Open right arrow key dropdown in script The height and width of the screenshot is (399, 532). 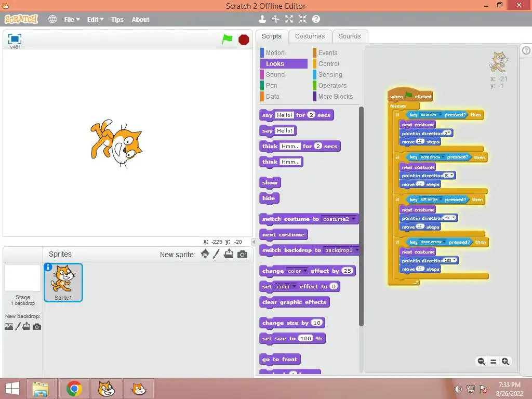click(x=432, y=157)
